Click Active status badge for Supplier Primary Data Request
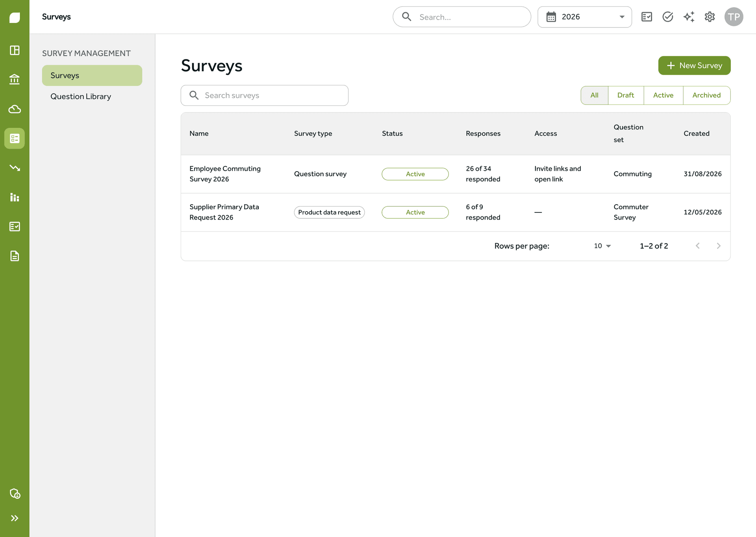 415,212
